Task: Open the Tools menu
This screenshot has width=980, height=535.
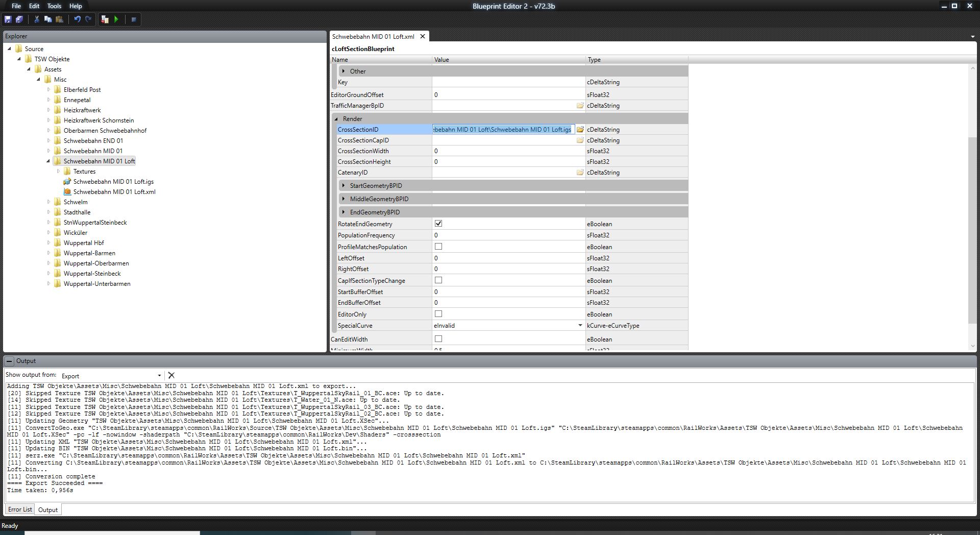Action: click(54, 6)
